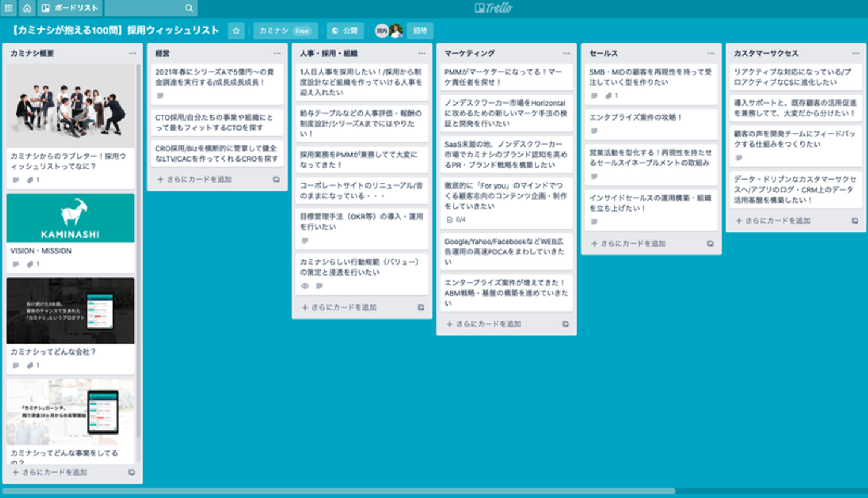Viewport: 868px width, 498px height.
Task: Open list menu for セールス
Action: [711, 53]
